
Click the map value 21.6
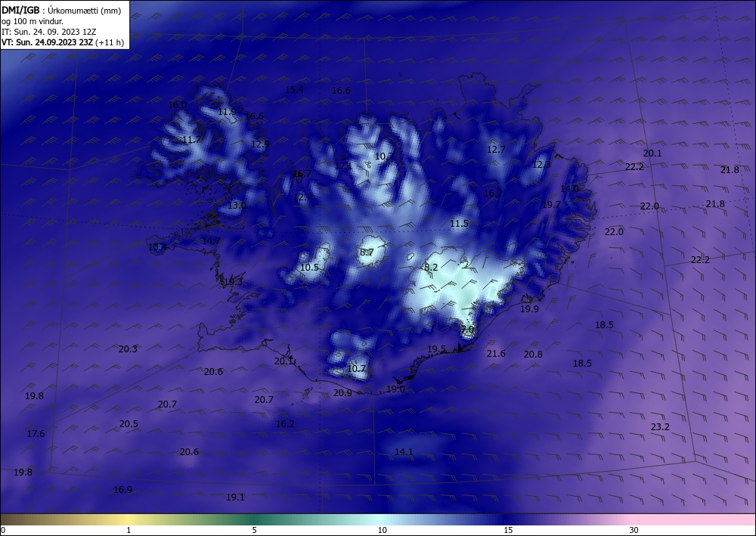click(x=496, y=354)
